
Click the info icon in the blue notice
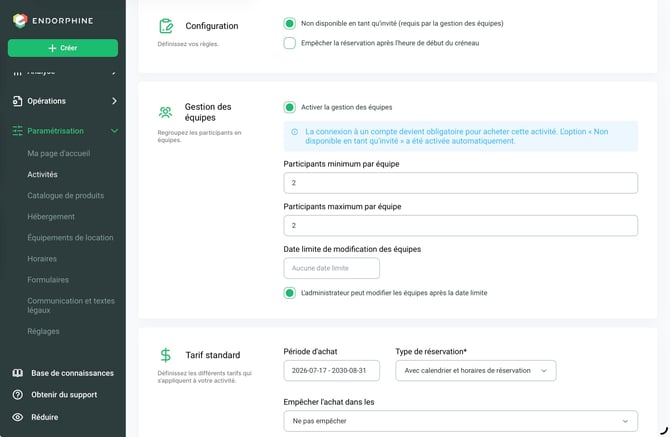(x=294, y=132)
